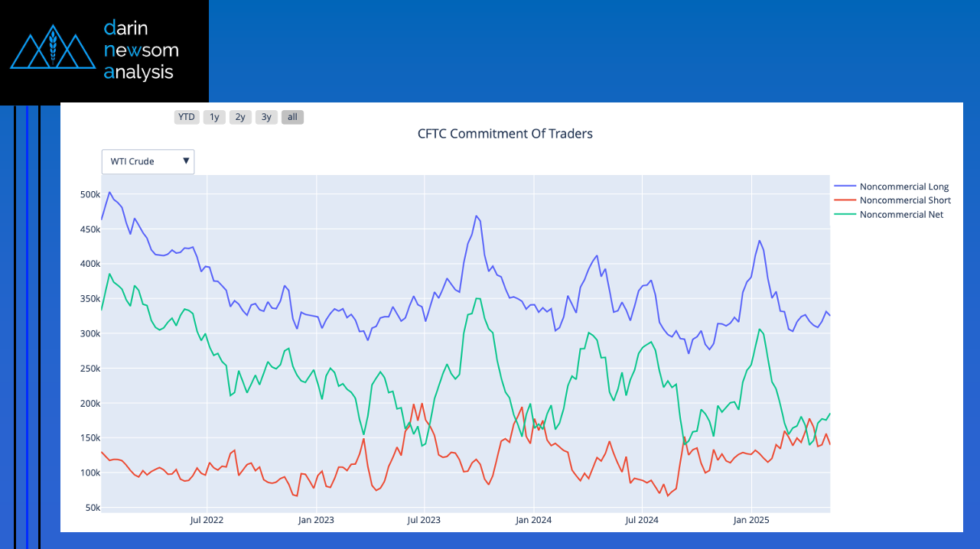Show all data with the all button
This screenshot has height=549, width=980.
(x=292, y=117)
